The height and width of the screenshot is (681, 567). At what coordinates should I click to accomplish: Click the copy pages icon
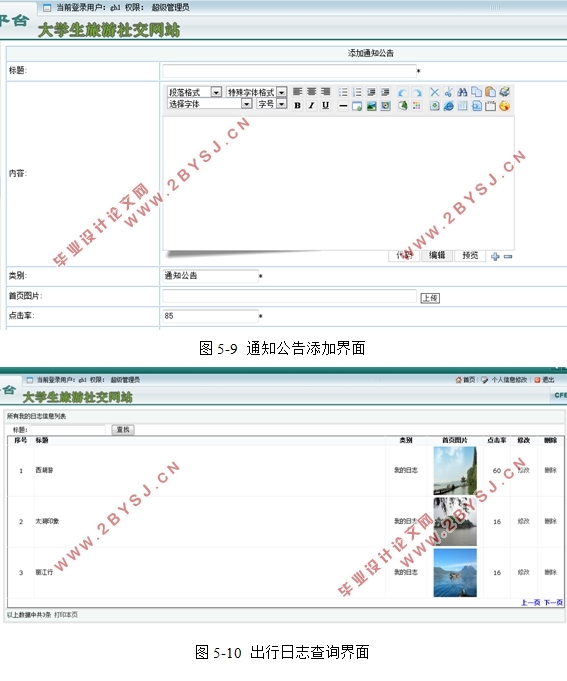coord(476,92)
